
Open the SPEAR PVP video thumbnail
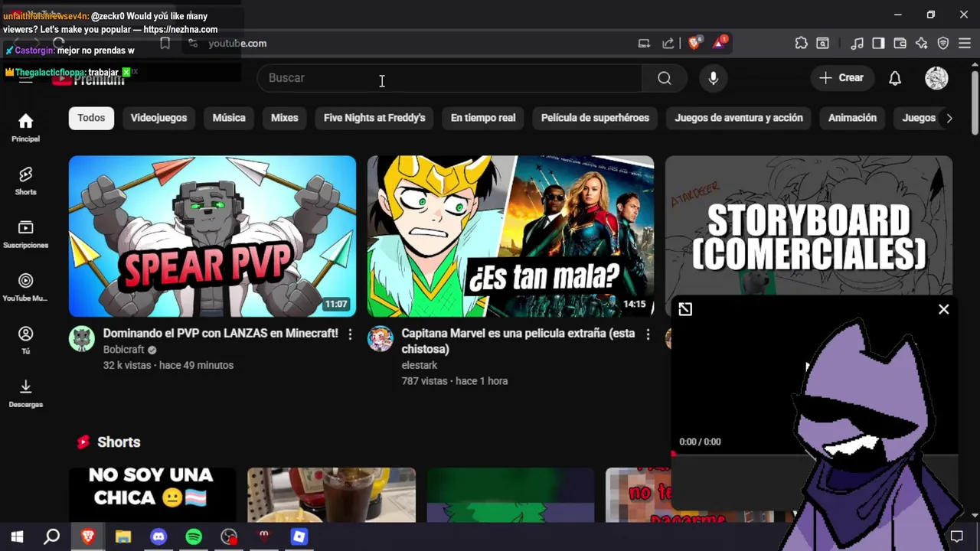tap(212, 236)
